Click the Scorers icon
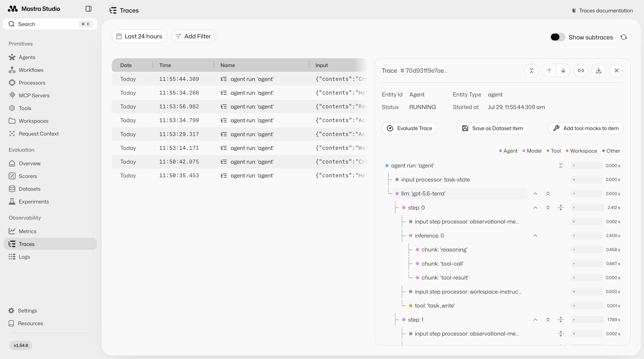The image size is (644, 359). click(x=12, y=176)
